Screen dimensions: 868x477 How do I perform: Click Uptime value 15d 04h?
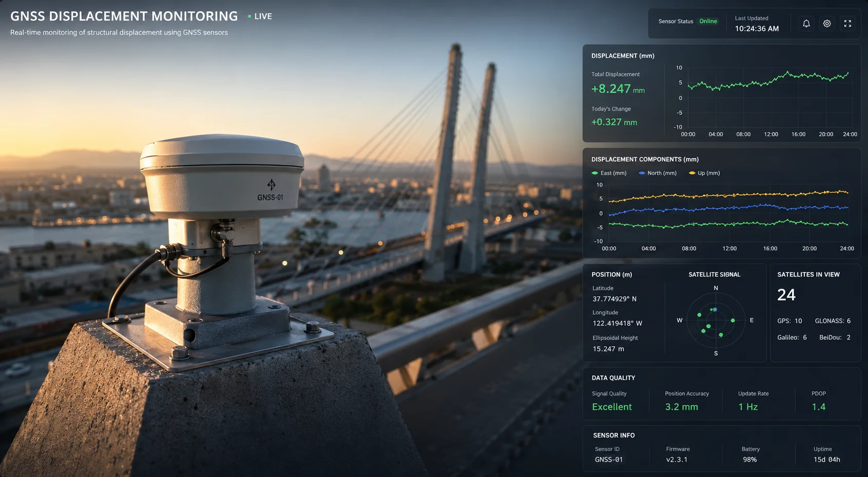coord(826,460)
